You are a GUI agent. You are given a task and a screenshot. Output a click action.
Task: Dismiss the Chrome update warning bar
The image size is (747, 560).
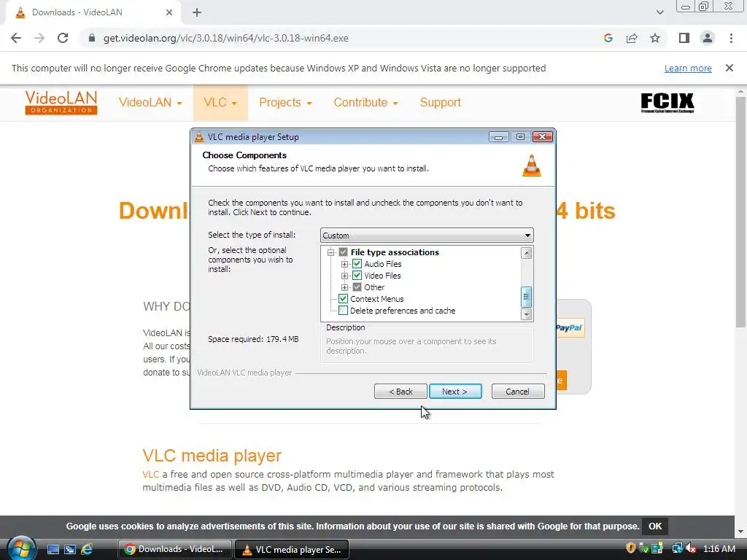[x=729, y=68]
